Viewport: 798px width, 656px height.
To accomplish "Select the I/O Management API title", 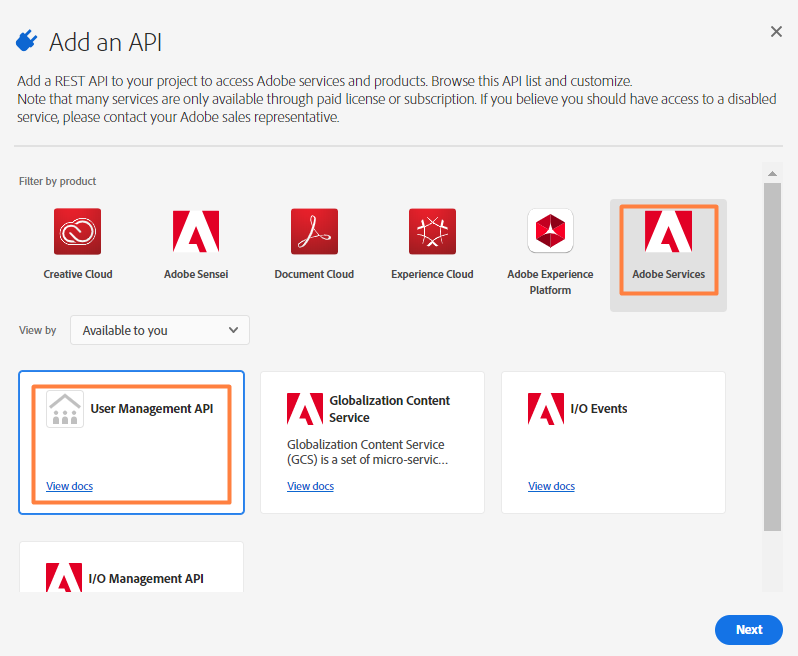I will pyautogui.click(x=146, y=579).
